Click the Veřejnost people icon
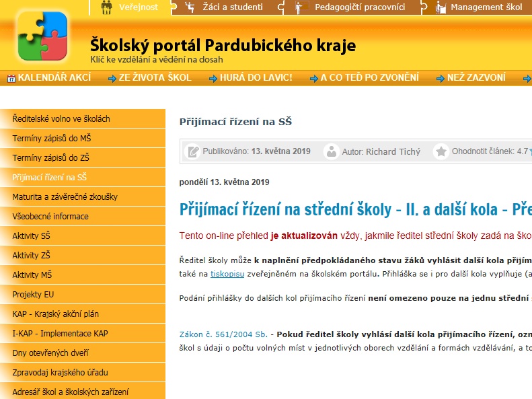The width and height of the screenshot is (532, 399). point(106,7)
